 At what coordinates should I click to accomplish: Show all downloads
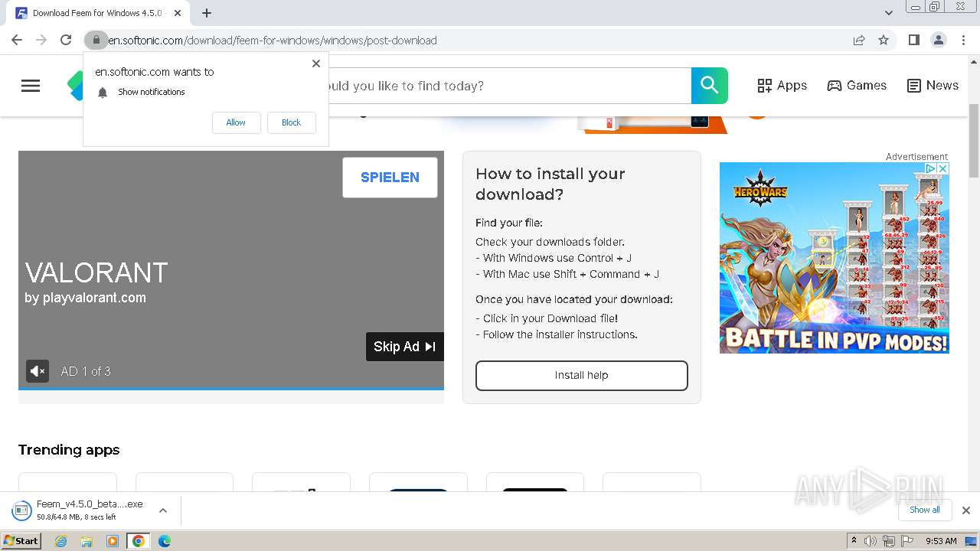coord(925,510)
